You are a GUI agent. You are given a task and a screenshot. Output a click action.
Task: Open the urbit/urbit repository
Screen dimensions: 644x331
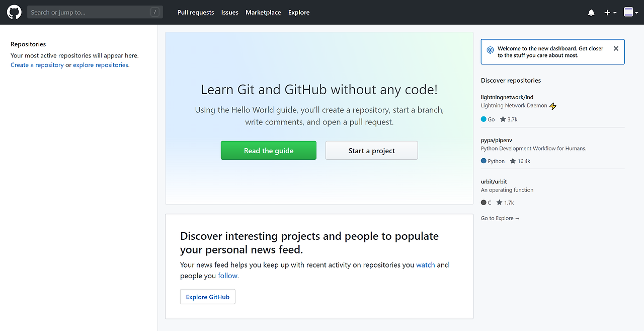click(x=494, y=181)
